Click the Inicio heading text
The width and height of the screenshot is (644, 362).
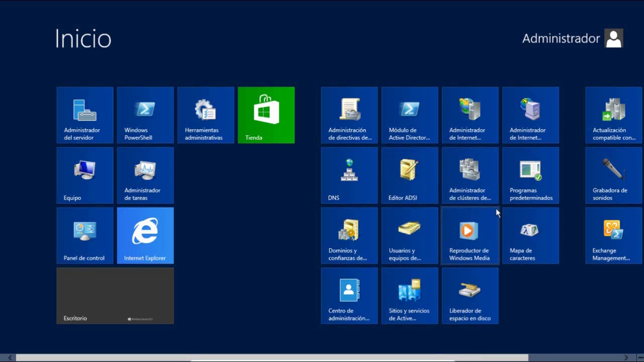[x=83, y=39]
